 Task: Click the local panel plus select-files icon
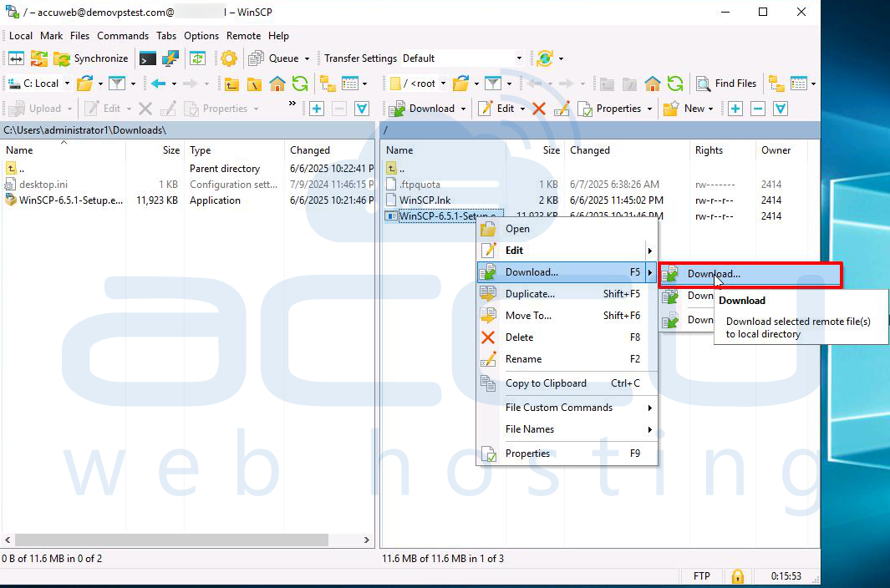click(x=316, y=109)
